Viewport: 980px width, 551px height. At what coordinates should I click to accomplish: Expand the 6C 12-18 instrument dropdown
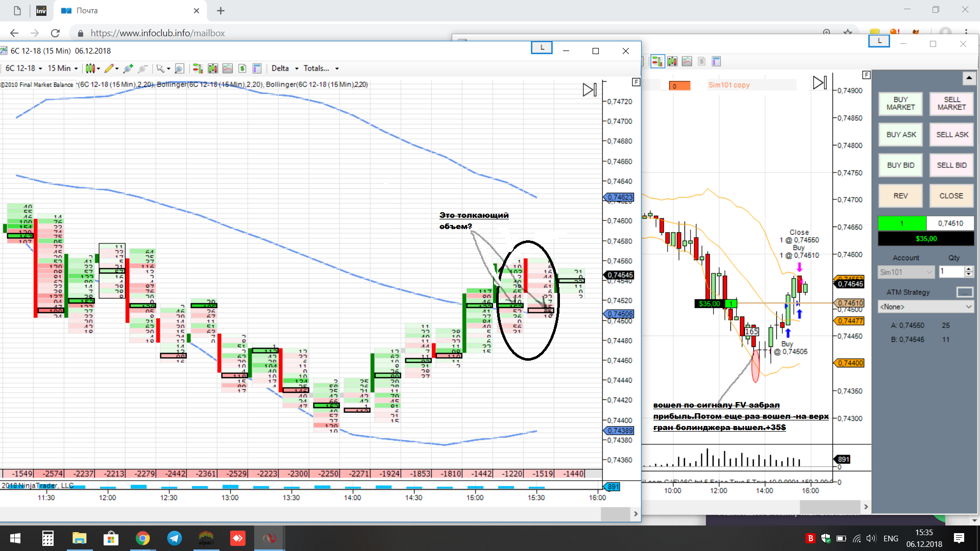(x=23, y=68)
